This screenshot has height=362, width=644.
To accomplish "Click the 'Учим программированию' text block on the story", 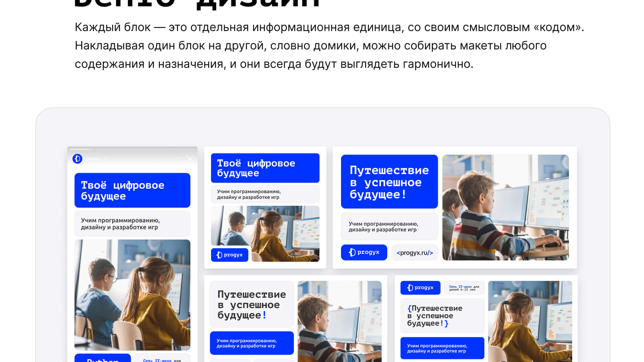I will pyautogui.click(x=132, y=224).
